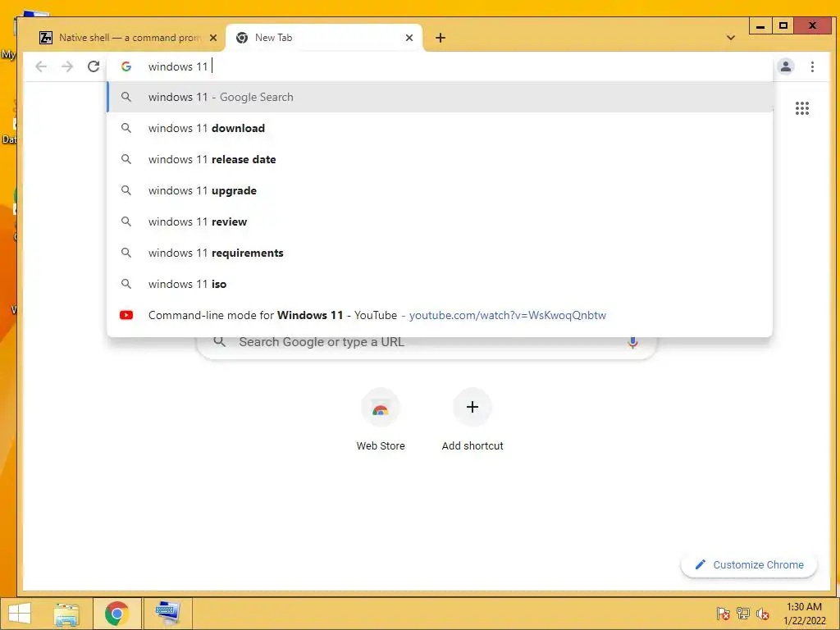Click the network tray icon
840x630 pixels.
click(742, 614)
